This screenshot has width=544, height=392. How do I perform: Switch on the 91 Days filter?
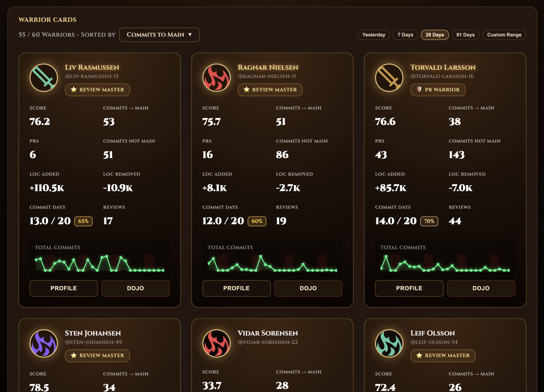(x=465, y=35)
